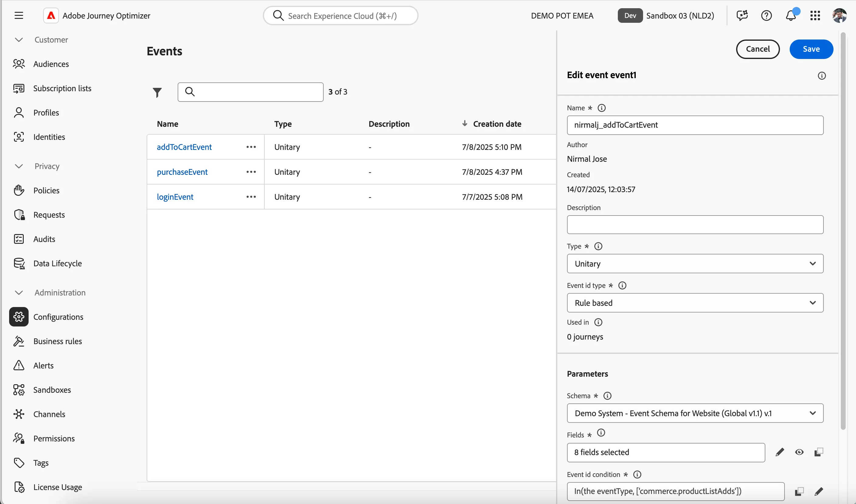856x504 pixels.
Task: Open the hamburger navigation menu
Action: (19, 16)
